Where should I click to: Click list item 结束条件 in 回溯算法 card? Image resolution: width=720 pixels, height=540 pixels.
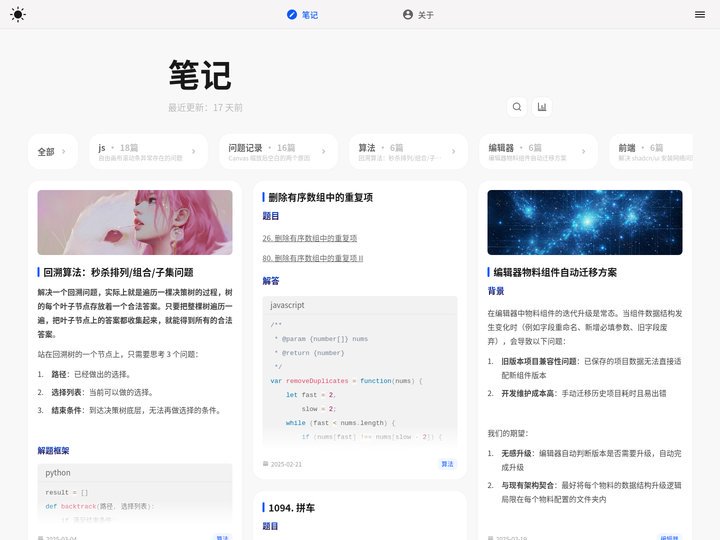pyautogui.click(x=137, y=410)
